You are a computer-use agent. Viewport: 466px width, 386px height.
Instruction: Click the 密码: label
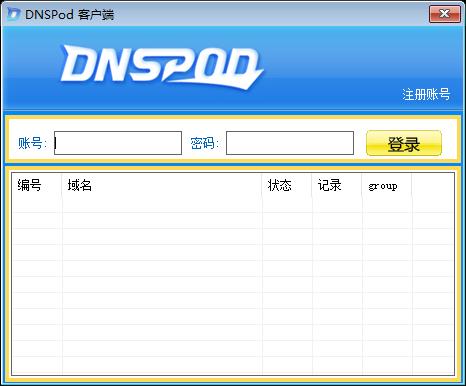coord(204,143)
